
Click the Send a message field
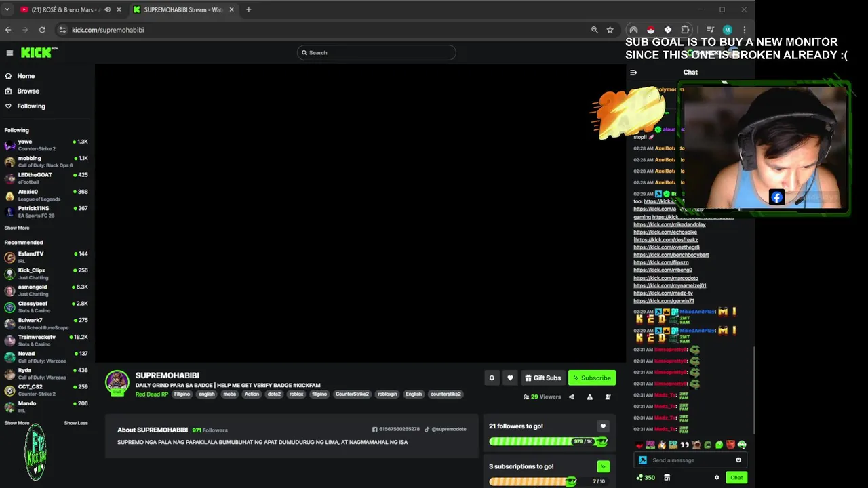(692, 460)
